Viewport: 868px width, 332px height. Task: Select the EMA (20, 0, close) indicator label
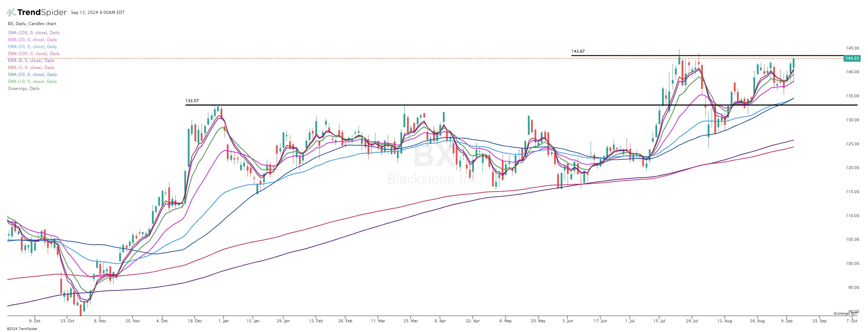pos(32,40)
